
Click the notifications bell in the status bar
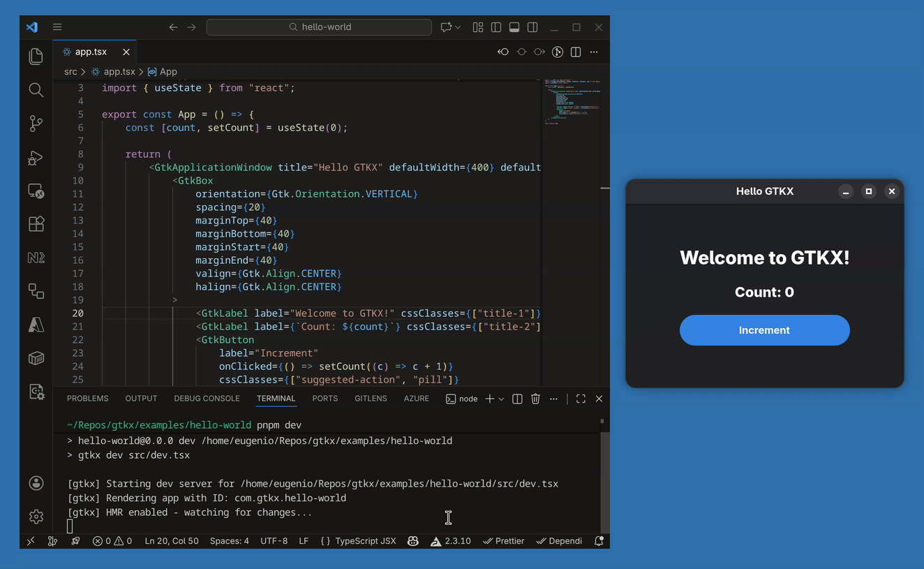click(599, 541)
